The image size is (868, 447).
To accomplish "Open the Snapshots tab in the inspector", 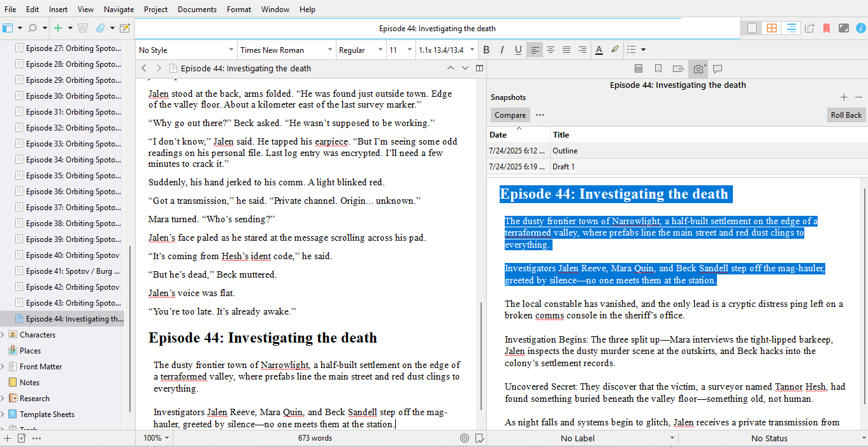I will point(698,69).
